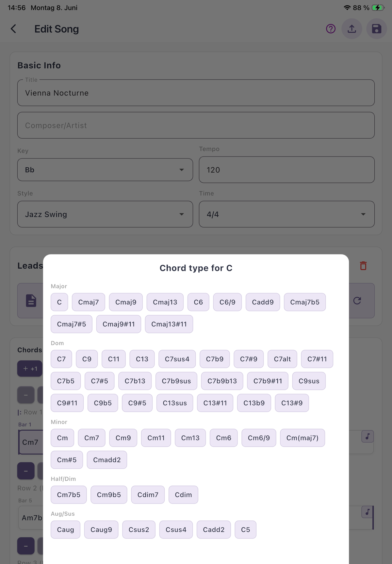The image size is (392, 564).
Task: Select C9sus chord chip
Action: (x=309, y=381)
